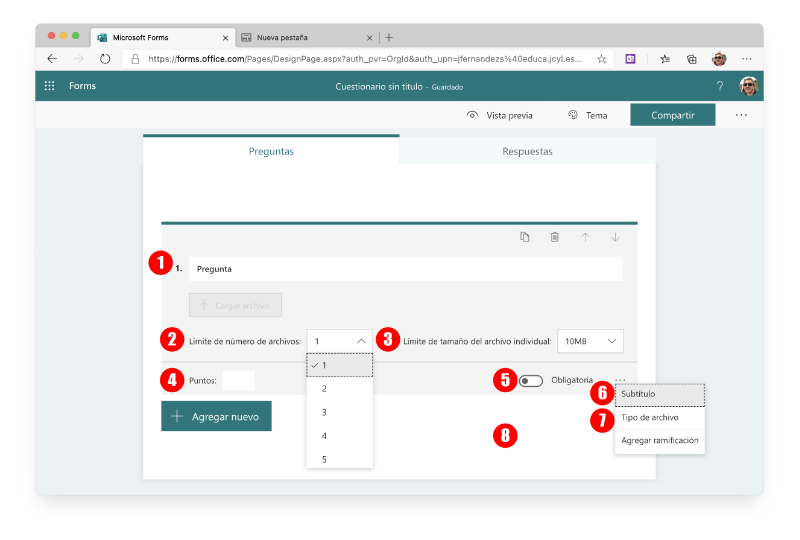Open the collections icon in browser toolbar
The image size is (800, 540).
pos(692,59)
